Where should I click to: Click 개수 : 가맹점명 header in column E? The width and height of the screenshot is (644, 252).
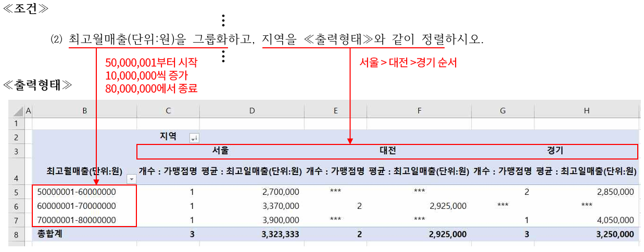tap(335, 170)
